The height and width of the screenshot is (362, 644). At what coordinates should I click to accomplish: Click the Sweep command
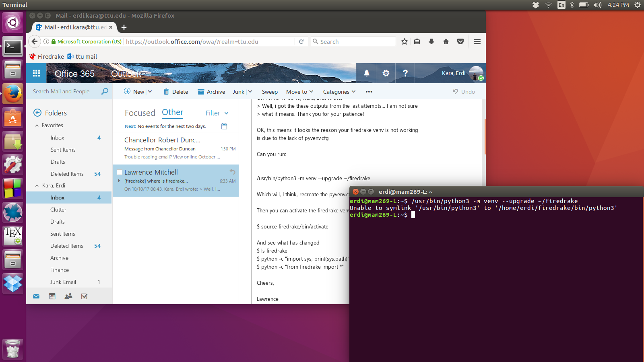[270, 92]
